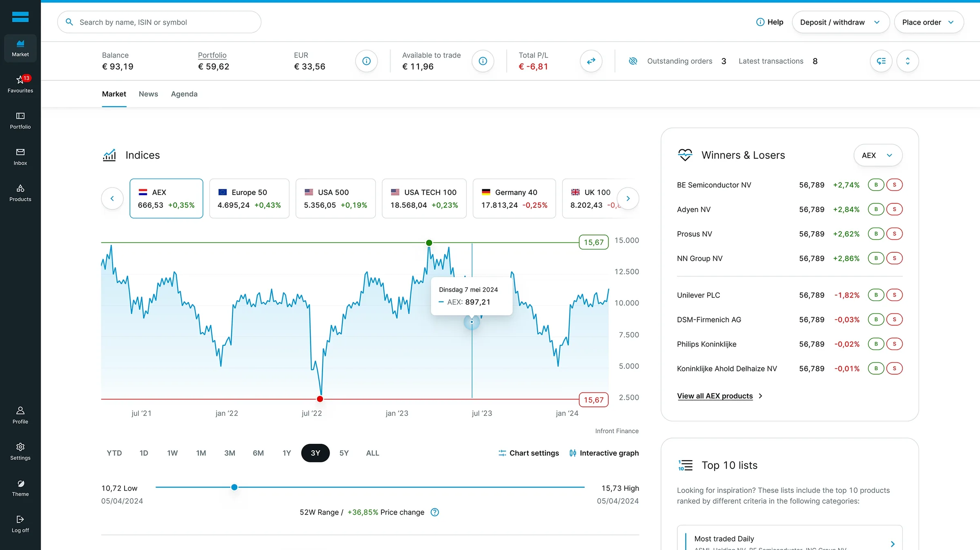This screenshot has width=980, height=550.
Task: Open Favourites with 13 badge
Action: point(20,84)
